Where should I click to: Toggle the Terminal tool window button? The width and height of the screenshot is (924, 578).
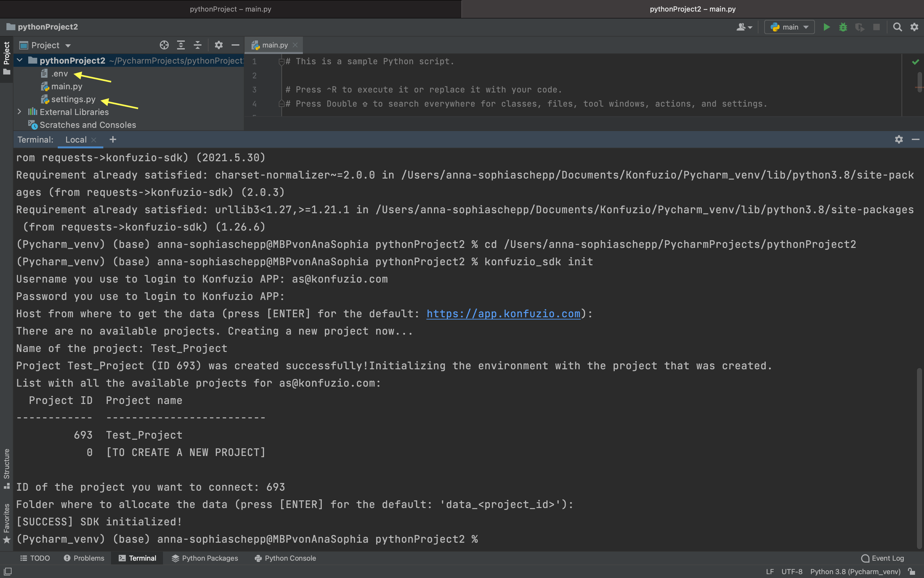(x=137, y=558)
